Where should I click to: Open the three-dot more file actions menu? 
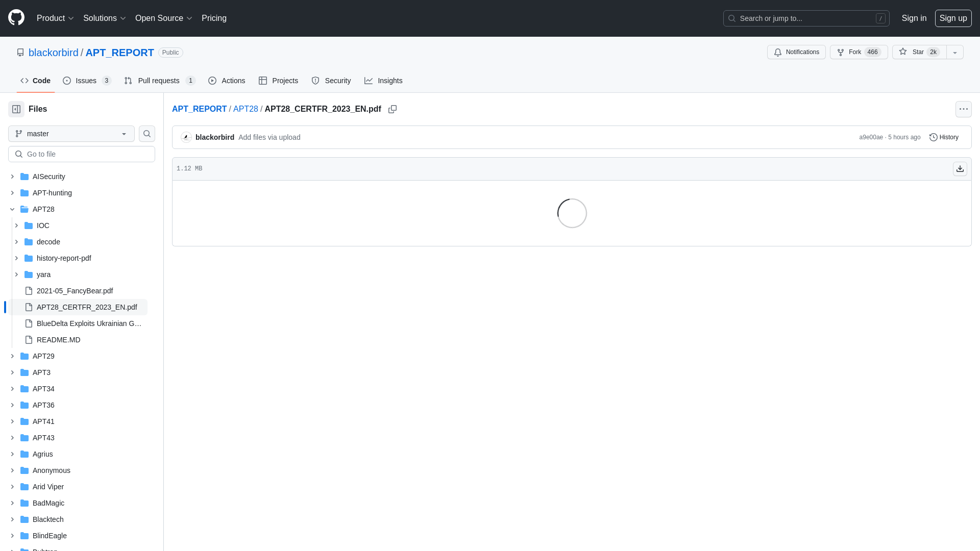(x=964, y=109)
